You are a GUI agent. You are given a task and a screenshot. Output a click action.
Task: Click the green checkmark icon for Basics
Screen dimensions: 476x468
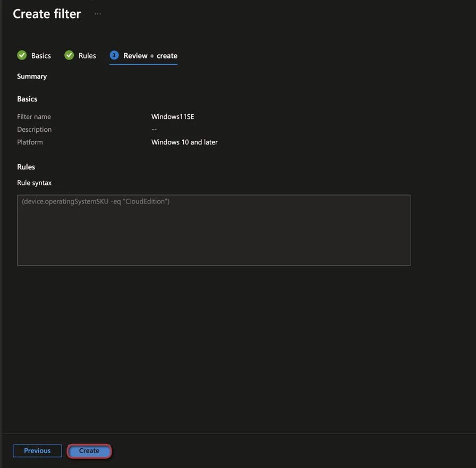[22, 55]
